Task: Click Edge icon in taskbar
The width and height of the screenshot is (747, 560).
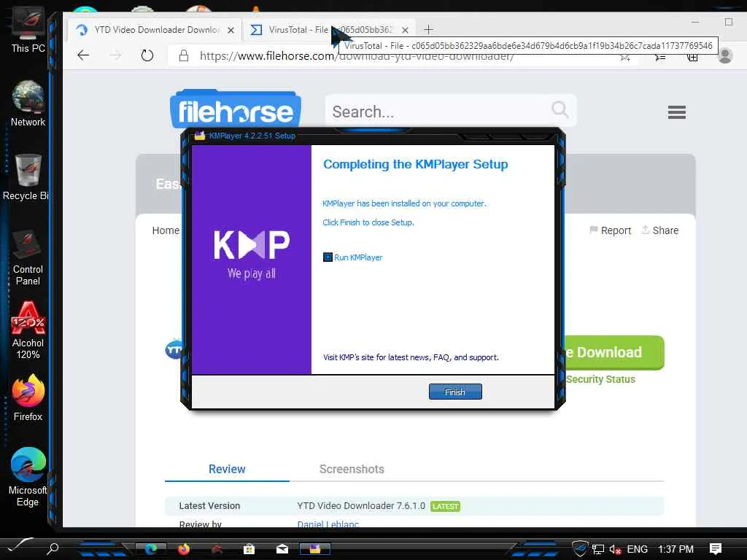Action: [x=151, y=549]
